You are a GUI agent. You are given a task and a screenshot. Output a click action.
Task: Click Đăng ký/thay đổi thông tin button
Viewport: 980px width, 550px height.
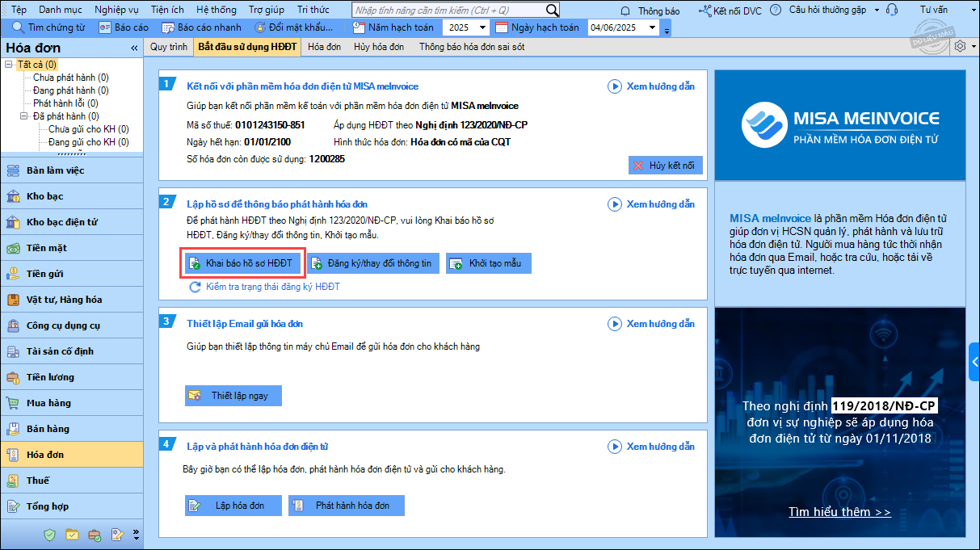point(372,263)
